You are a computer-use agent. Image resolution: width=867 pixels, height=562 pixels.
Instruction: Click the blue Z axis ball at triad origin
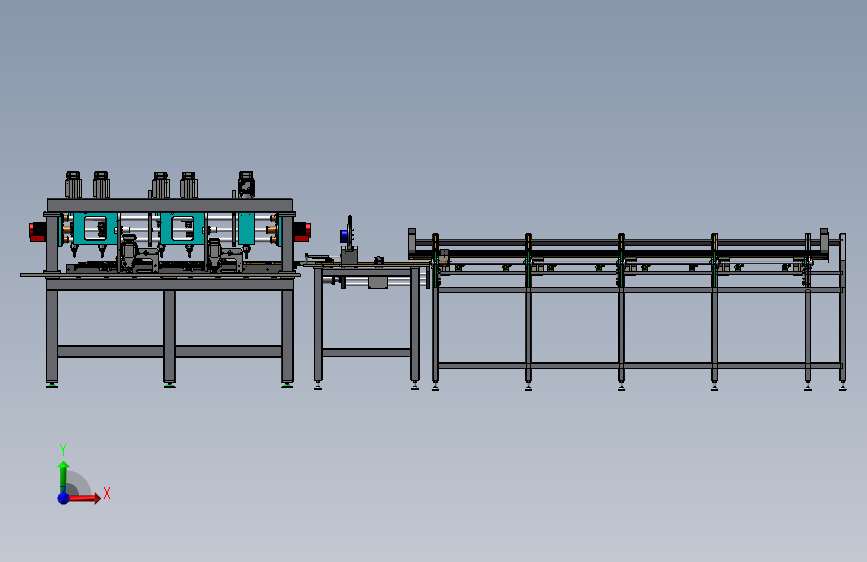coord(64,498)
